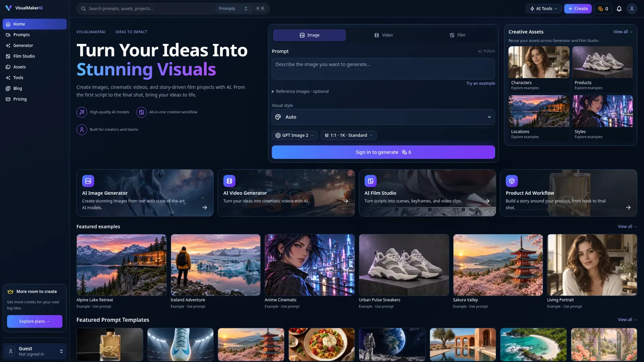Click arrow on AI Image Generator card

204,208
